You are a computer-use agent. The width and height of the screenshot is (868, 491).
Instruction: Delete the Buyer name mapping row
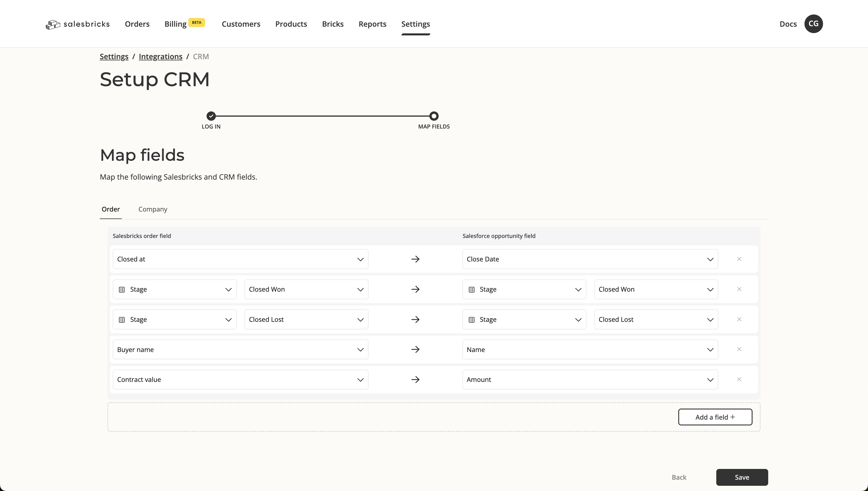(x=739, y=349)
